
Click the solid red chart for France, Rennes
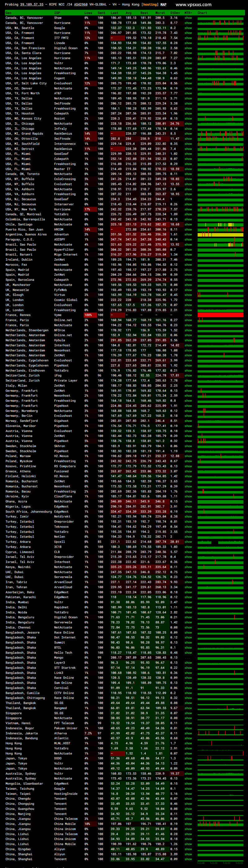pos(220,315)
